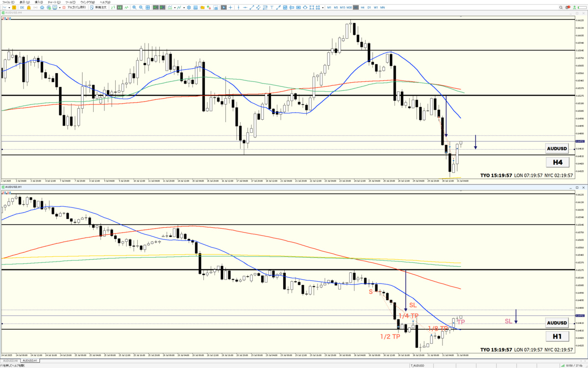
Task: Open the shapes objects group icon
Action: coord(318,7)
